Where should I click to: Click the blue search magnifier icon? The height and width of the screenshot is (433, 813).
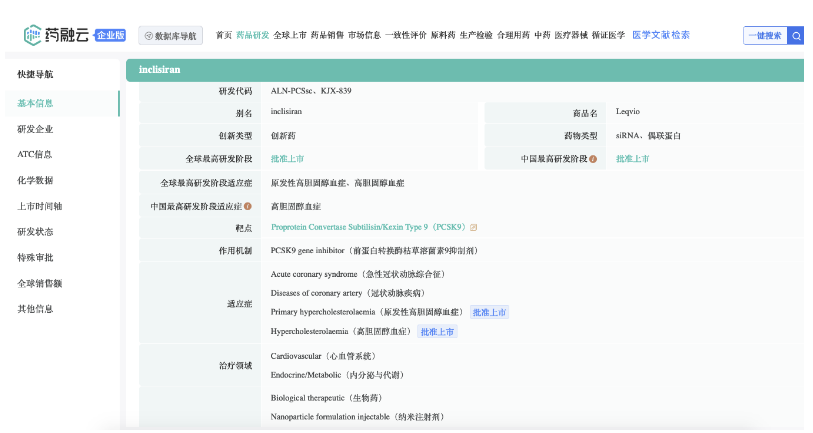(x=796, y=36)
